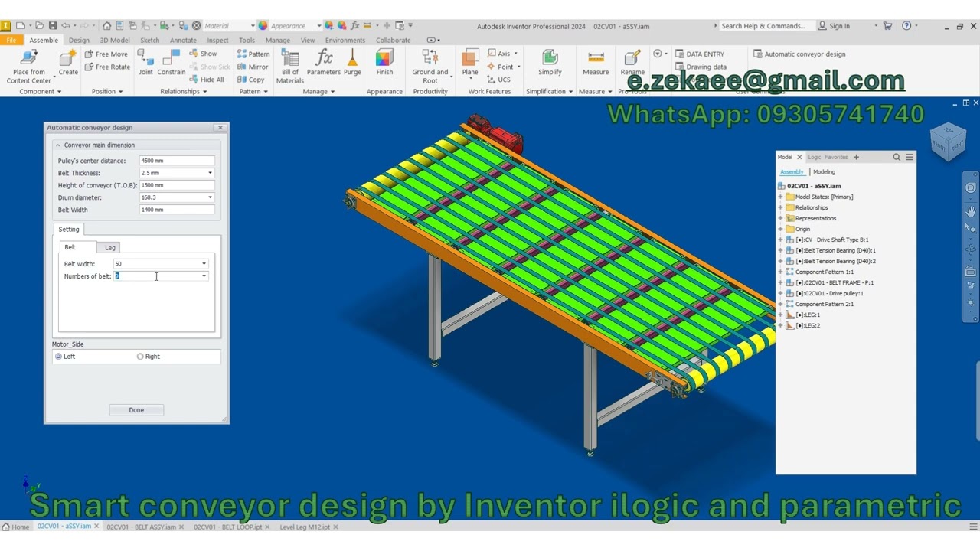Collapse the Conveyor main dimension section
The height and width of the screenshot is (551, 980).
(x=57, y=145)
